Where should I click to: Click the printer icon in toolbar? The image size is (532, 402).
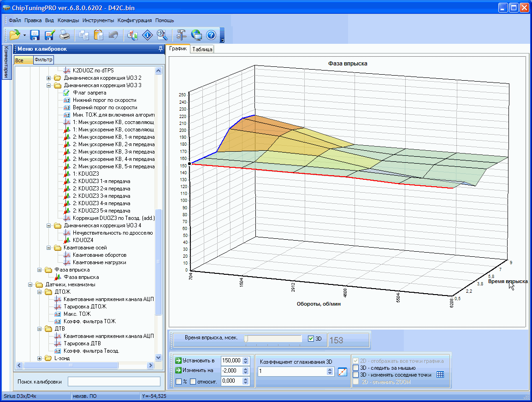[x=65, y=35]
